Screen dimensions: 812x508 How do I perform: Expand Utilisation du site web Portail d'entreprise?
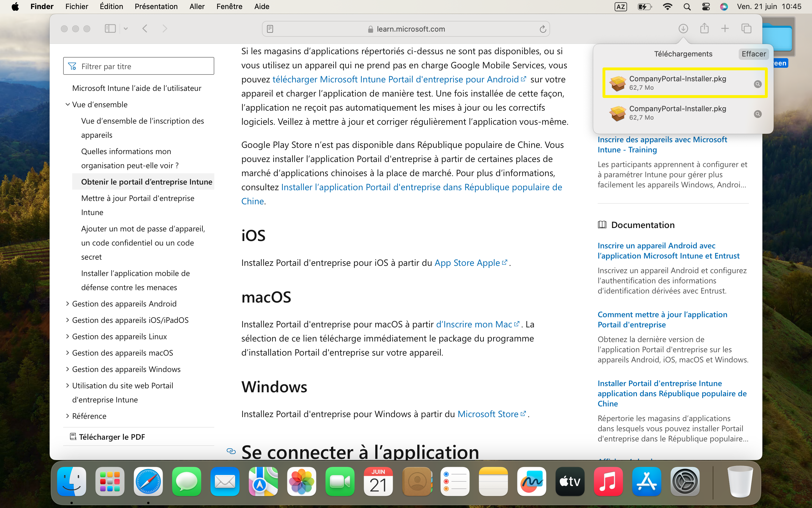click(x=68, y=386)
